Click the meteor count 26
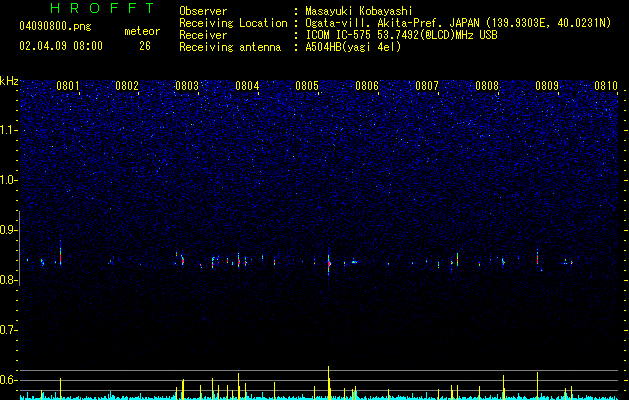 point(145,46)
